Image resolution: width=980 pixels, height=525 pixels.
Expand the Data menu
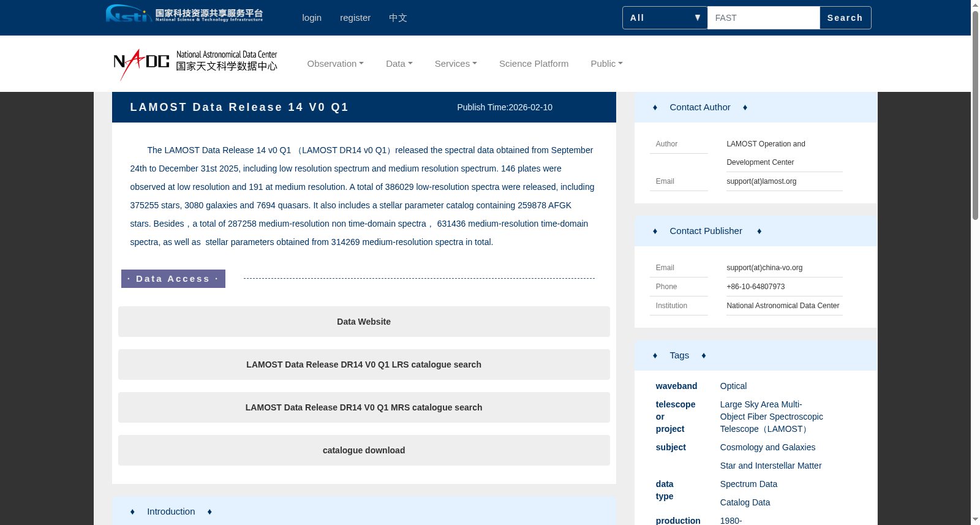pyautogui.click(x=399, y=64)
